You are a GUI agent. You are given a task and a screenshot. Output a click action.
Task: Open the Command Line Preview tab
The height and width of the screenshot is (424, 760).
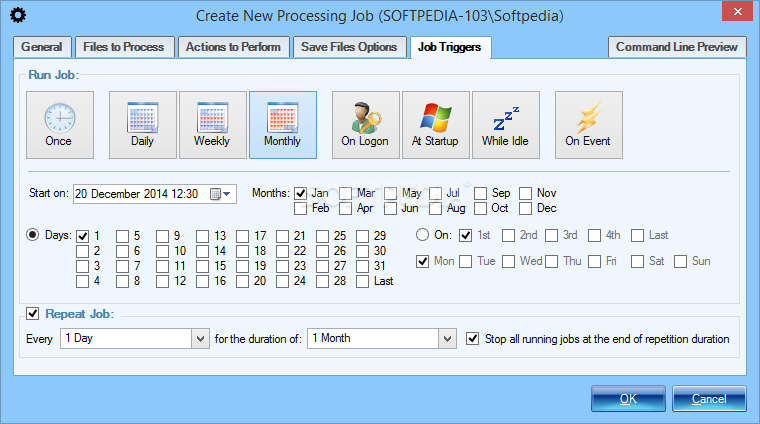[x=677, y=47]
